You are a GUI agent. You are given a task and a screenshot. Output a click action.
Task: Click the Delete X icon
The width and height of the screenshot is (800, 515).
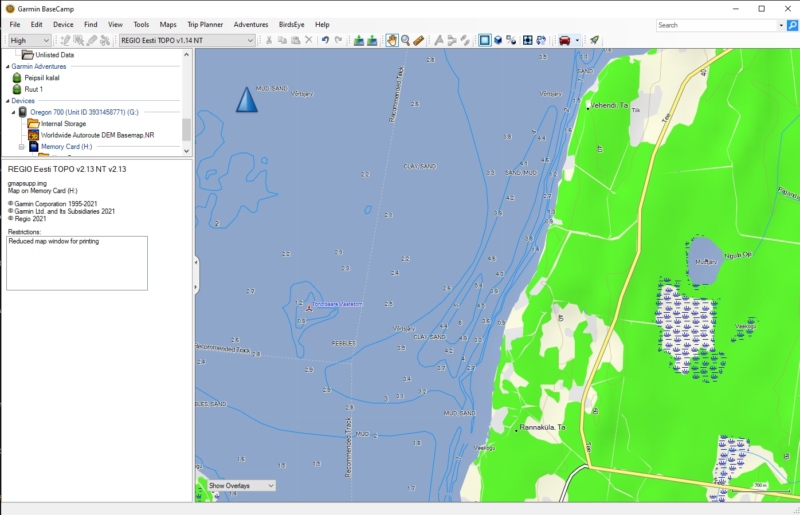(309, 40)
